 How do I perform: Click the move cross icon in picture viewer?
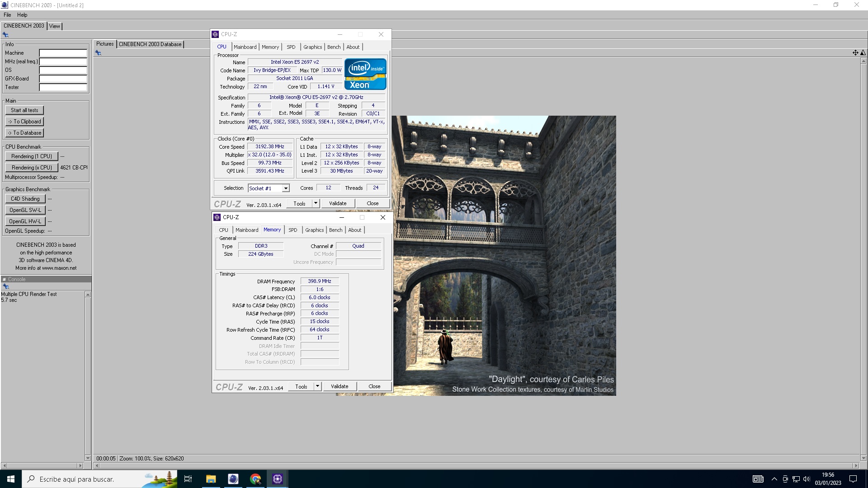click(x=855, y=53)
